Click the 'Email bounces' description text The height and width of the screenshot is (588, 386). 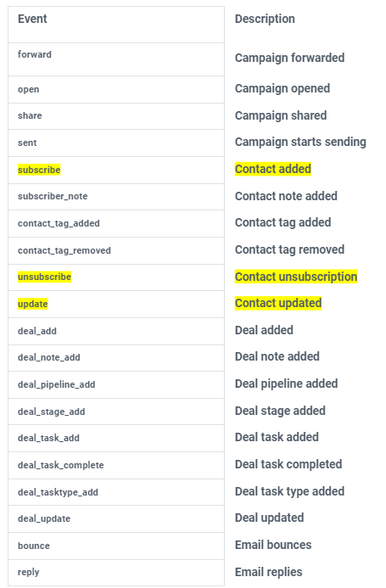[273, 545]
